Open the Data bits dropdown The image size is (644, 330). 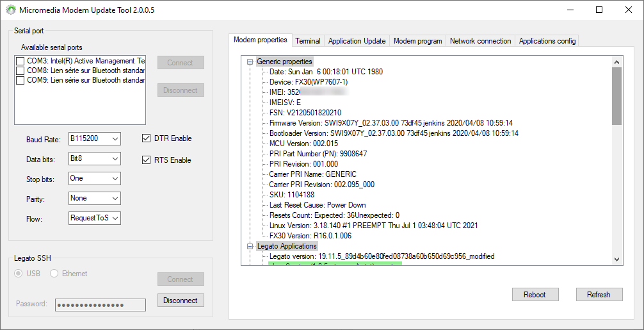pos(95,158)
